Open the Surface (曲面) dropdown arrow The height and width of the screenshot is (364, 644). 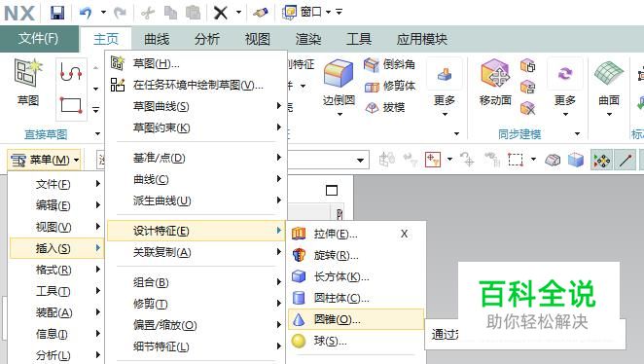click(609, 114)
